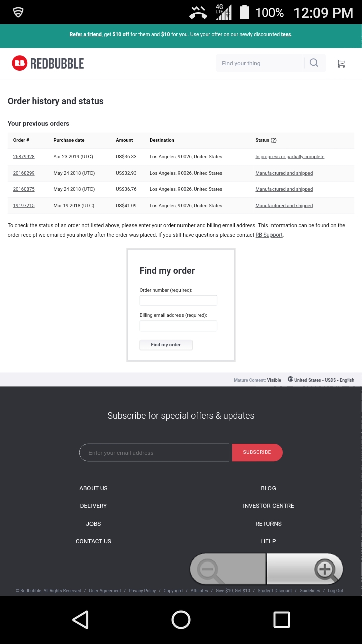
Task: Open the Returns footer menu item
Action: [268, 524]
